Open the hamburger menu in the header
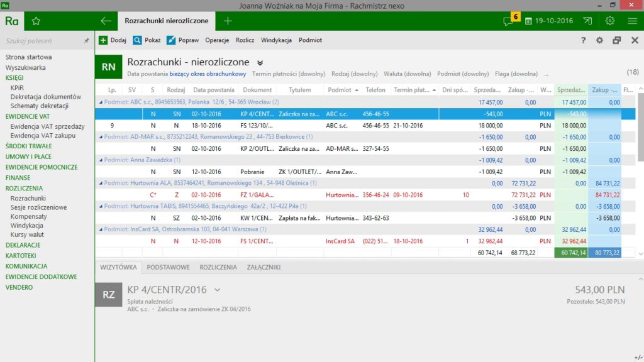644x362 pixels. [633, 21]
